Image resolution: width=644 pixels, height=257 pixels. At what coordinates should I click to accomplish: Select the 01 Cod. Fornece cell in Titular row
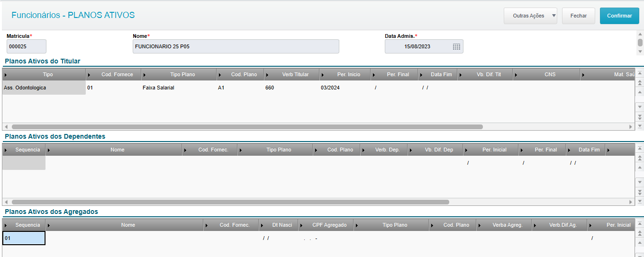tap(114, 88)
